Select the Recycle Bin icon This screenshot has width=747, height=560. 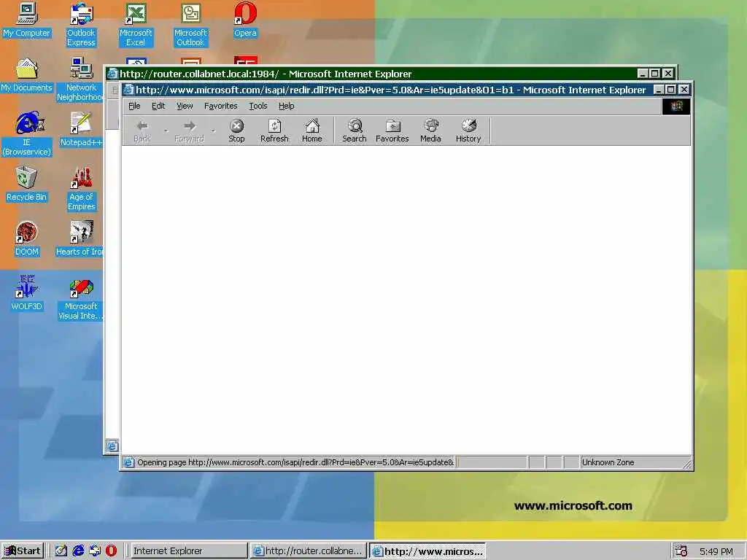(26, 184)
